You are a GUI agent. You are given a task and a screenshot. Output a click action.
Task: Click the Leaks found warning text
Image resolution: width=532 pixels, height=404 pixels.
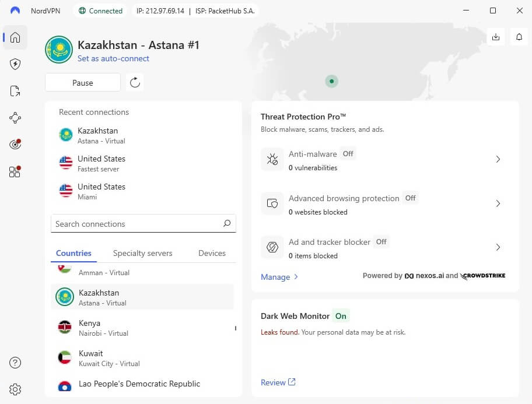pos(280,332)
